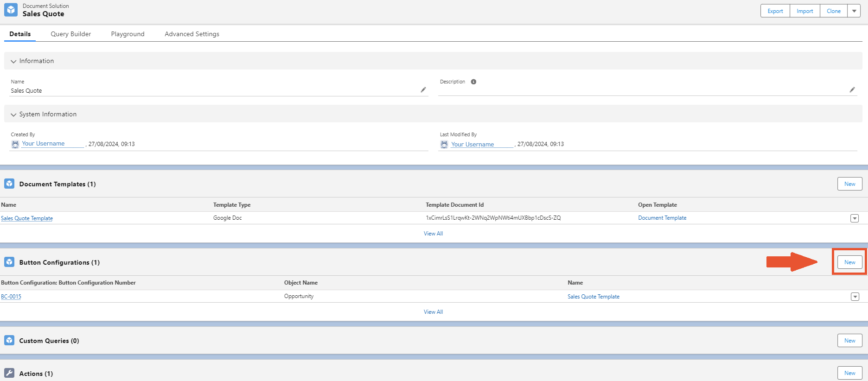This screenshot has height=381, width=868.
Task: Click the Description info tooltip icon
Action: pyautogui.click(x=473, y=82)
